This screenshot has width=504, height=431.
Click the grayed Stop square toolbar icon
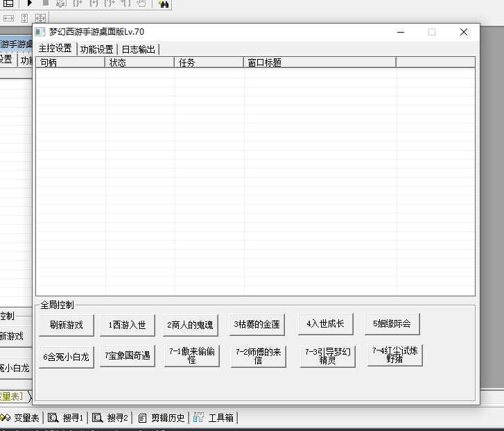tap(46, 3)
